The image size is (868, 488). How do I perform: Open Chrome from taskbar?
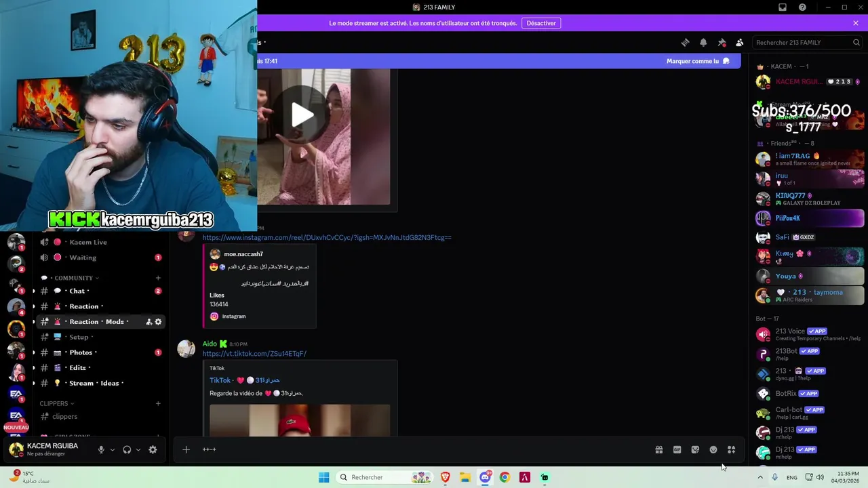point(505,477)
